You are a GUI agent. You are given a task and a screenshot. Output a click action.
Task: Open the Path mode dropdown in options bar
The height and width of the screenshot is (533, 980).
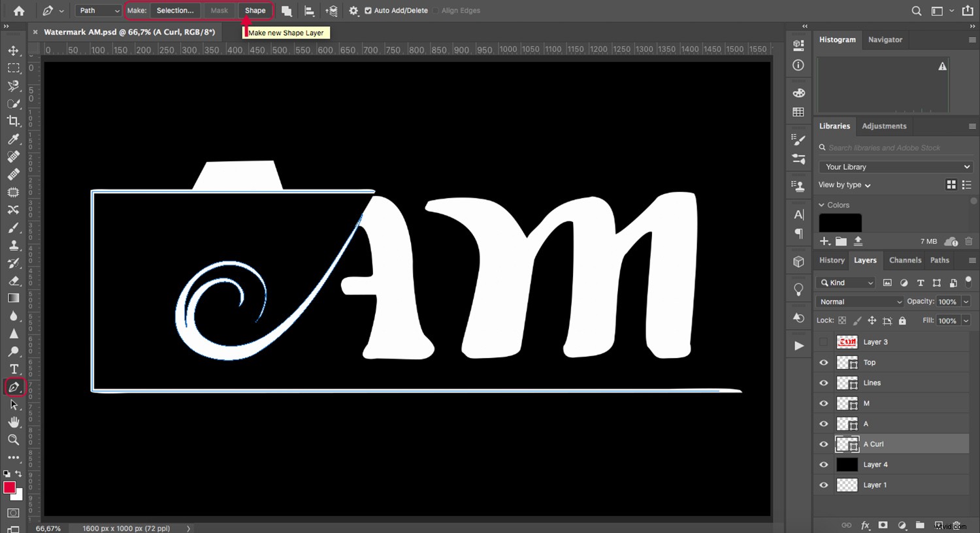click(x=97, y=10)
